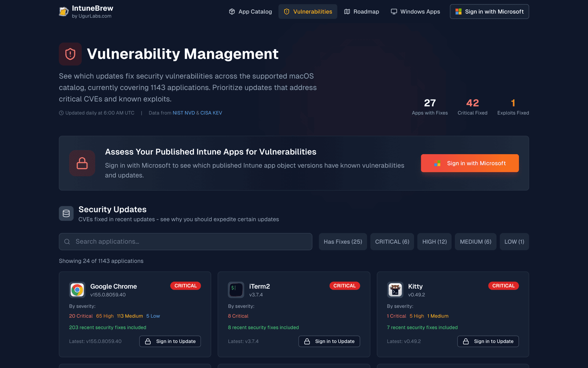Screen dimensions: 588x368
Task: Click 'Latest: v3.7.4' on iTerm2 card
Action: tap(243, 342)
